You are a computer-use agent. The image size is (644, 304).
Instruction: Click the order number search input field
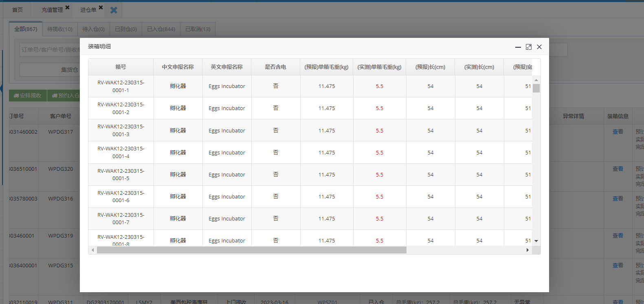pyautogui.click(x=51, y=50)
